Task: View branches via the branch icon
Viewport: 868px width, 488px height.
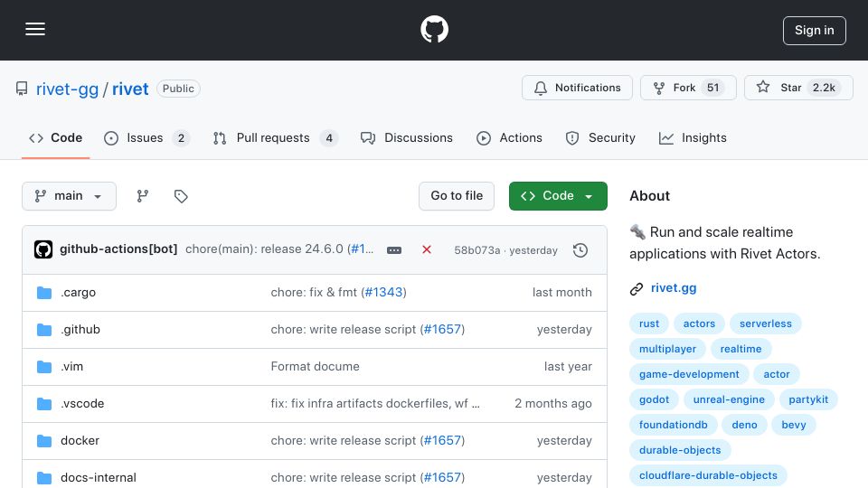Action: click(143, 196)
